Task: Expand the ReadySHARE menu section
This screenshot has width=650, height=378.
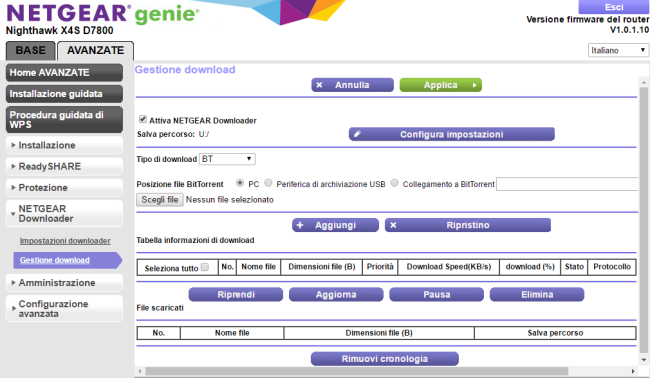Action: click(64, 166)
